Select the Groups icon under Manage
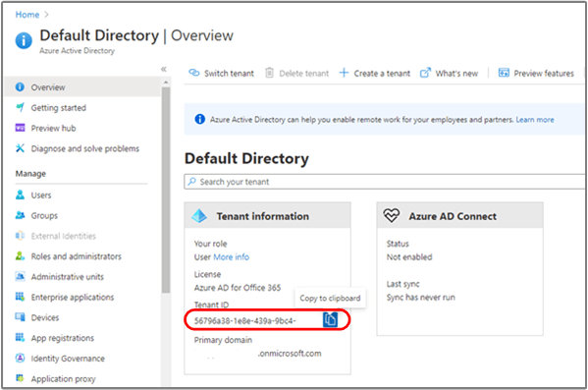The height and width of the screenshot is (390, 588). coord(20,215)
